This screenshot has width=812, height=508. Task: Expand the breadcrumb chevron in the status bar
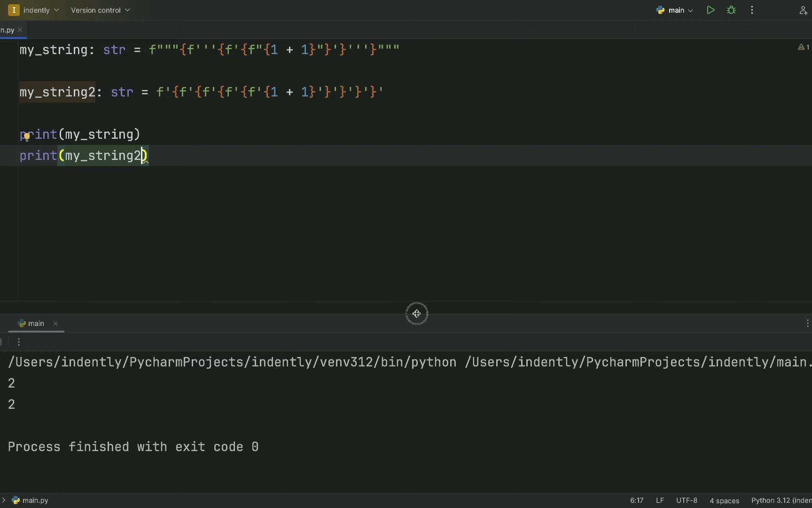click(x=4, y=500)
